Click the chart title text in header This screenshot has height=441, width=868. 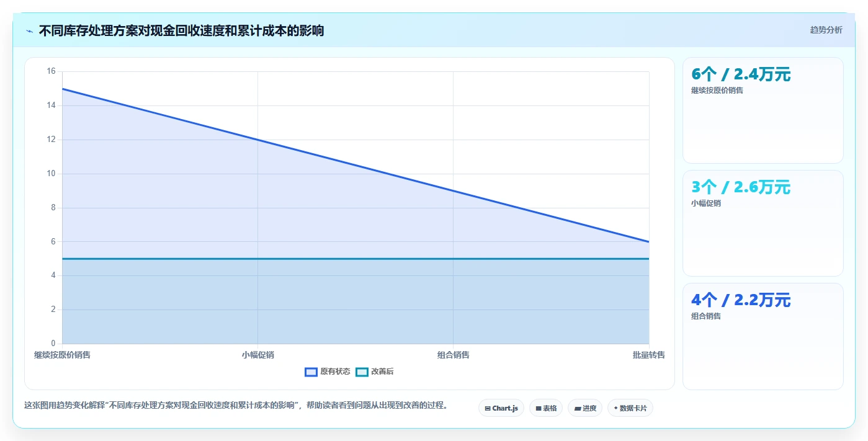point(181,31)
